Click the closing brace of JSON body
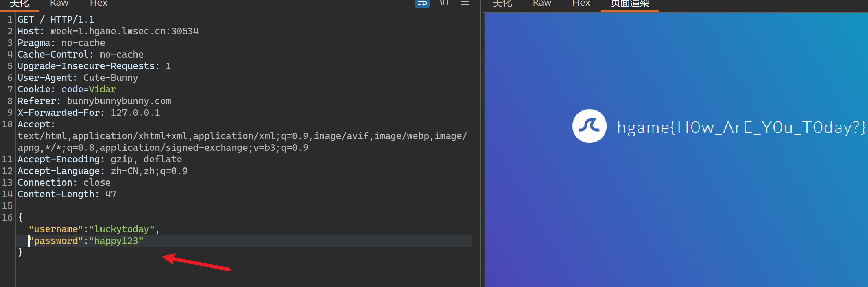 (x=20, y=252)
